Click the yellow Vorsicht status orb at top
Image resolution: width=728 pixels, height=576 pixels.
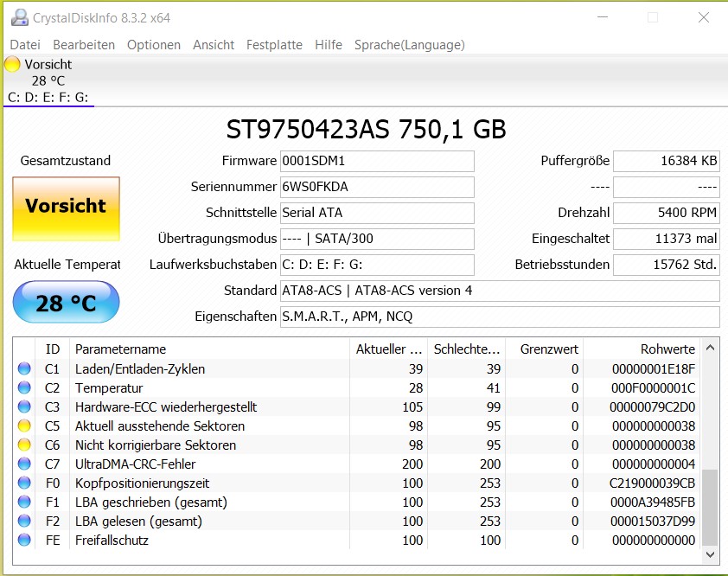click(12, 64)
